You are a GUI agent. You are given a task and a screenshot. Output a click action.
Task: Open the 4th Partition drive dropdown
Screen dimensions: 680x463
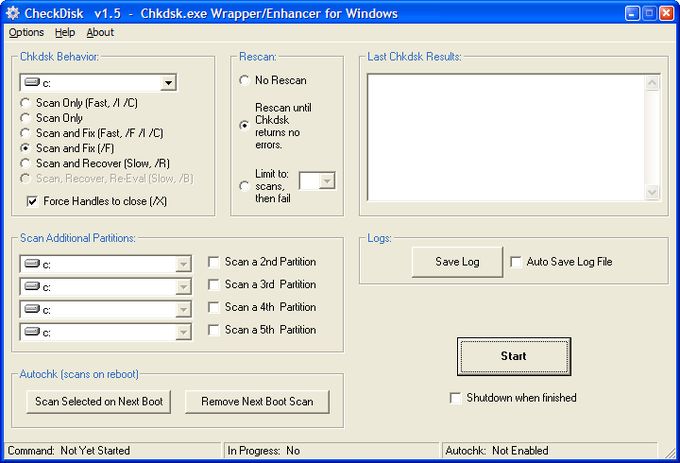coord(183,310)
